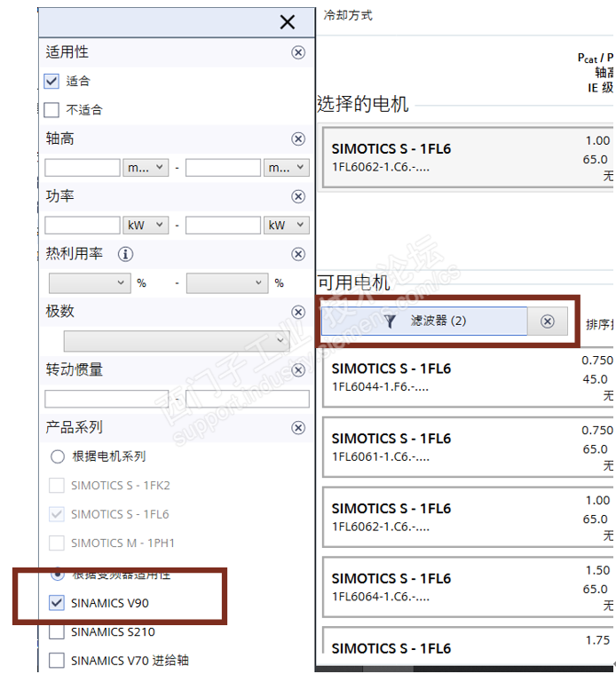Uncheck SINAMICS V90 option
The width and height of the screenshot is (616, 682).
tap(57, 604)
